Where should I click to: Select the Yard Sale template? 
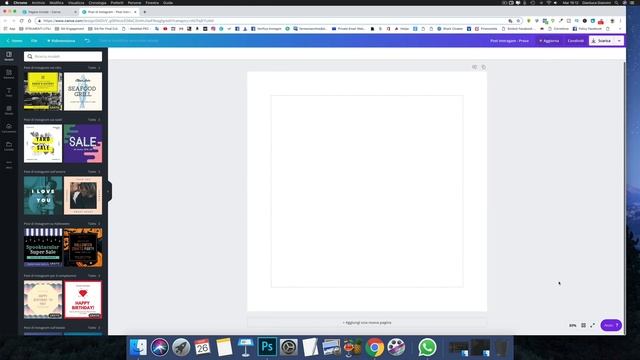pos(43,144)
